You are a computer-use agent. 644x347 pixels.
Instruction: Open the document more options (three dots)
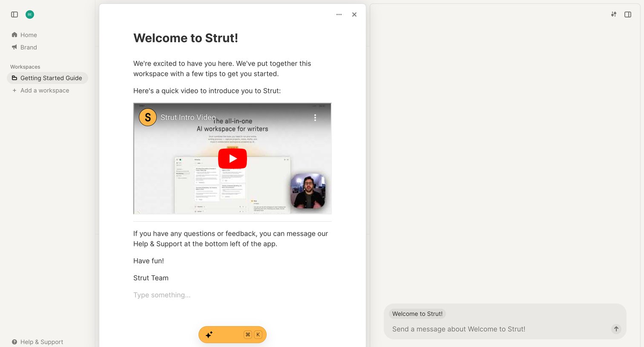[339, 14]
